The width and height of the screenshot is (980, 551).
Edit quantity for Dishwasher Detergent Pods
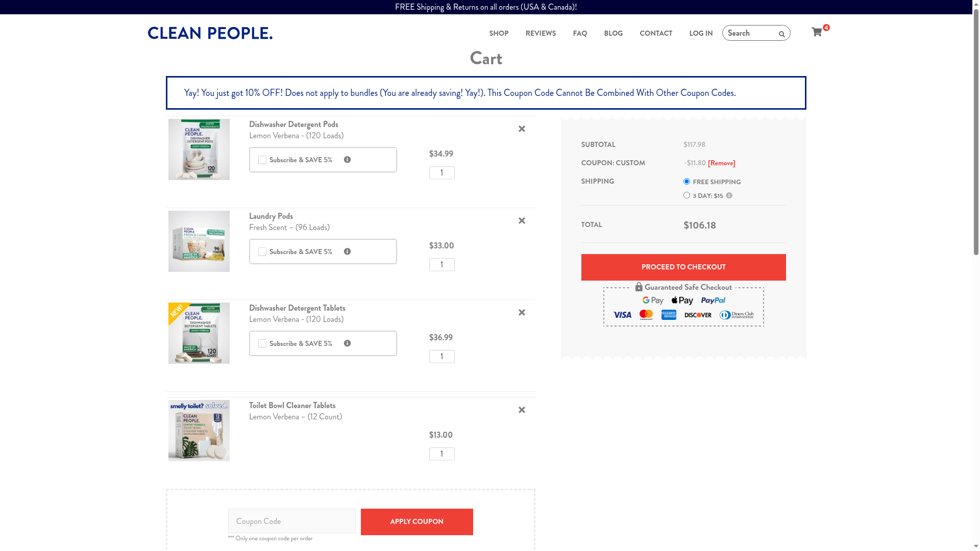pos(442,173)
